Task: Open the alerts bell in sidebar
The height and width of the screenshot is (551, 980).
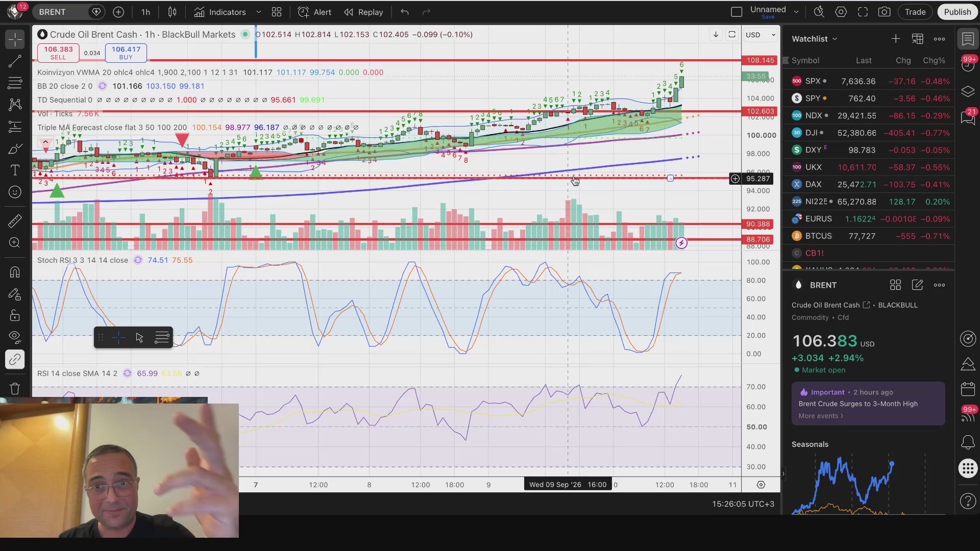Action: (968, 442)
